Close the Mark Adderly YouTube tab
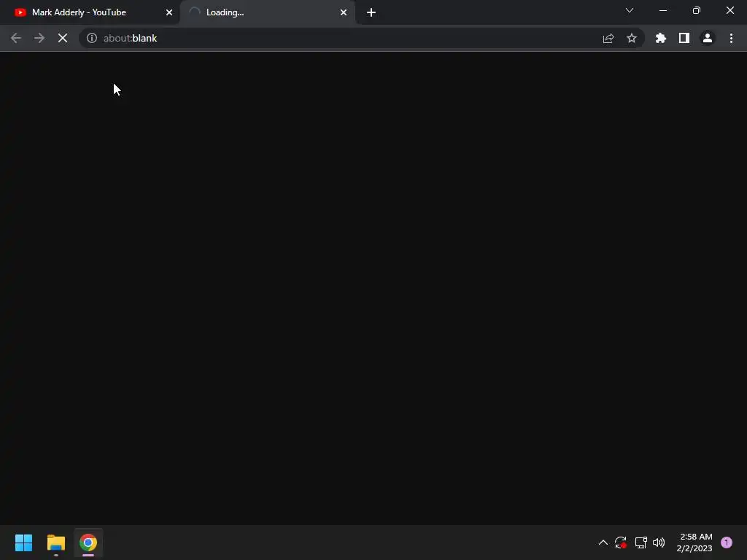This screenshot has width=747, height=560. [169, 12]
